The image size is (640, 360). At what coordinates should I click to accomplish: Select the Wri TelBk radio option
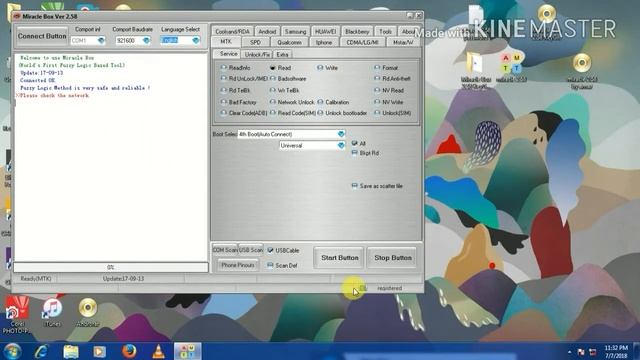273,90
